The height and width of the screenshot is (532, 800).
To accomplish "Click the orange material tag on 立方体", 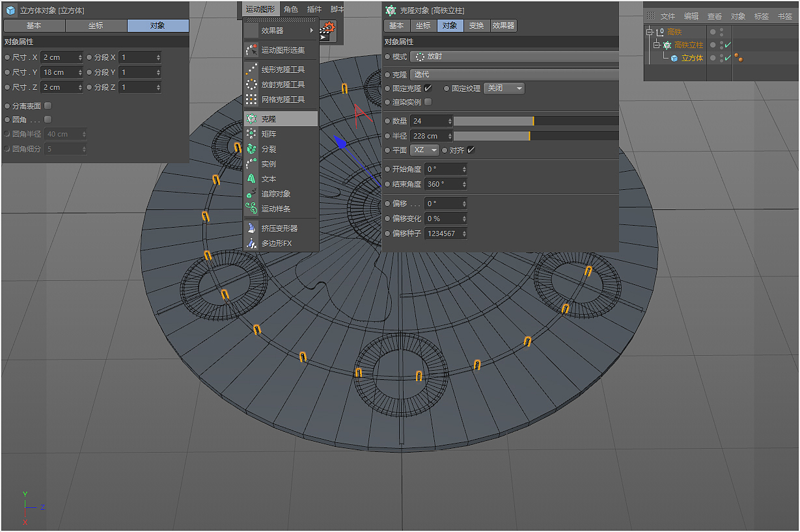I will coord(739,58).
